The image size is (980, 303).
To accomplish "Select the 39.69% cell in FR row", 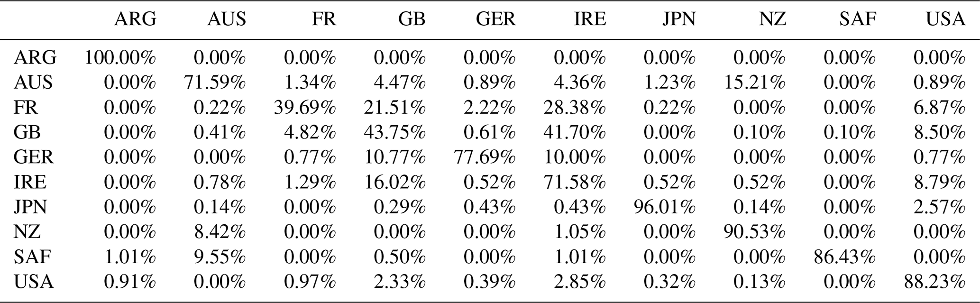I will click(x=305, y=108).
